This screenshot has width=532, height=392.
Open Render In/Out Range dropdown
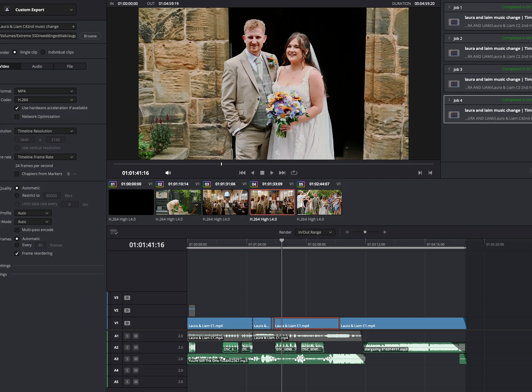(315, 232)
